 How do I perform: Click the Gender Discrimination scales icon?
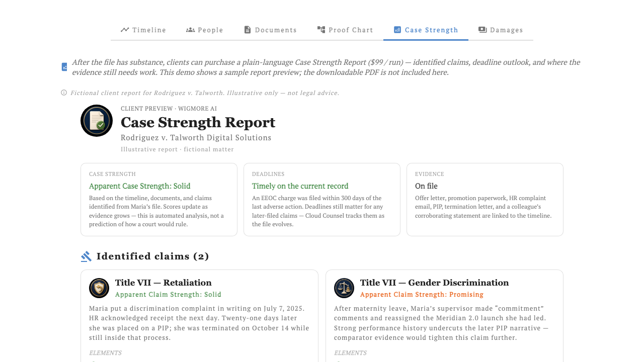344,288
